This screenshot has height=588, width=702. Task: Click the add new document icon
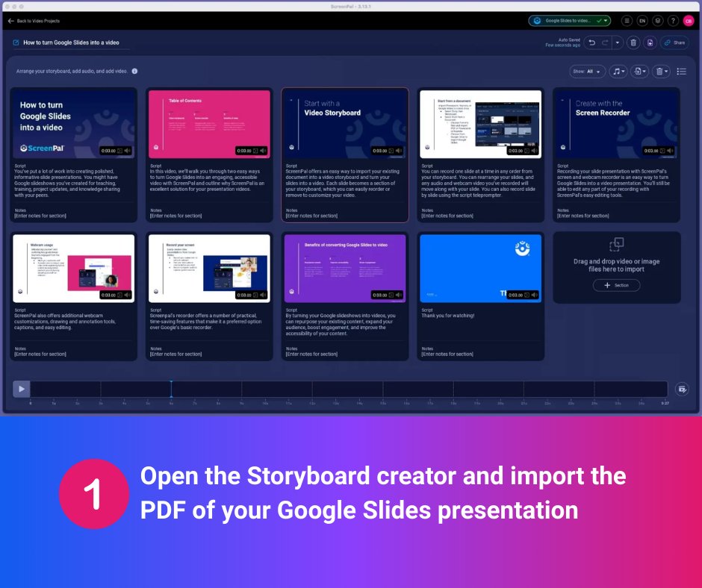tap(650, 43)
